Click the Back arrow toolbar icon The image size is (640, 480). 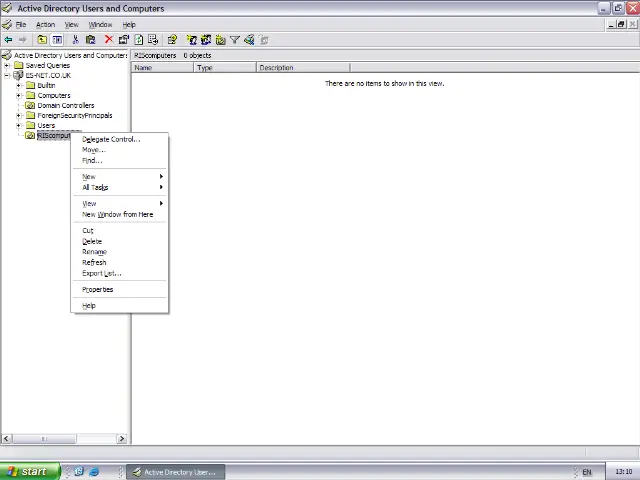pyautogui.click(x=9, y=40)
